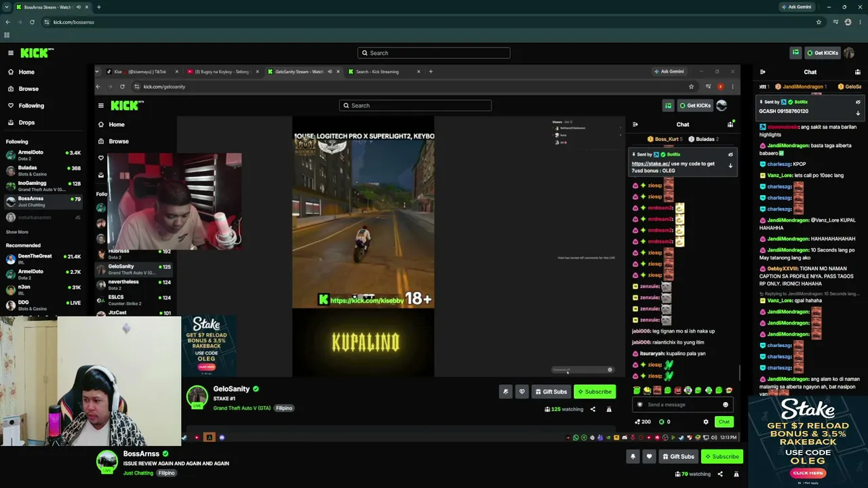
Task: Click Ask Gemini in the outer browser title bar
Action: pyautogui.click(x=796, y=7)
